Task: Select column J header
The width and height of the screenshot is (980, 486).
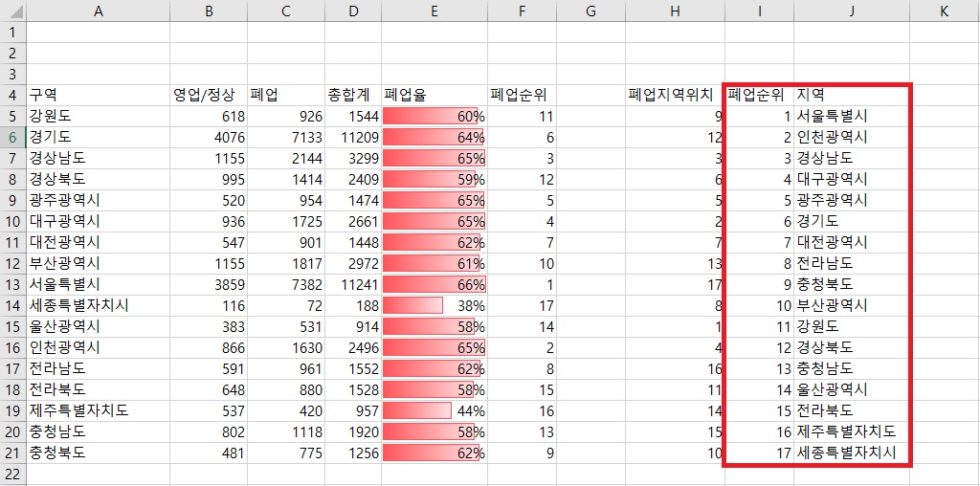Action: (x=851, y=10)
